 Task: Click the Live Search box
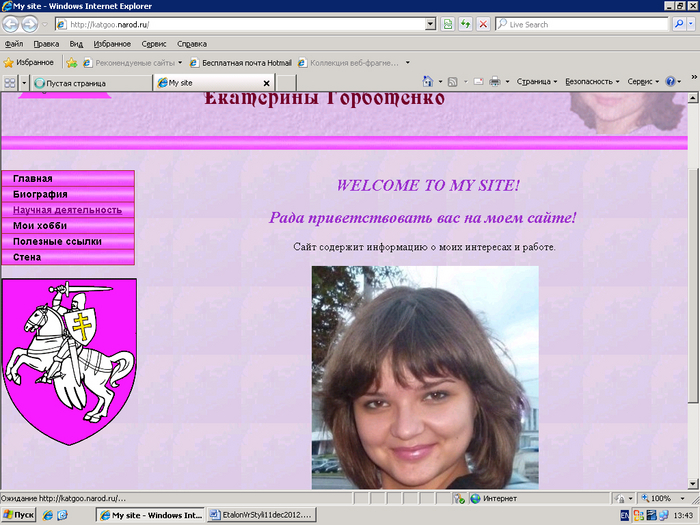[582, 25]
